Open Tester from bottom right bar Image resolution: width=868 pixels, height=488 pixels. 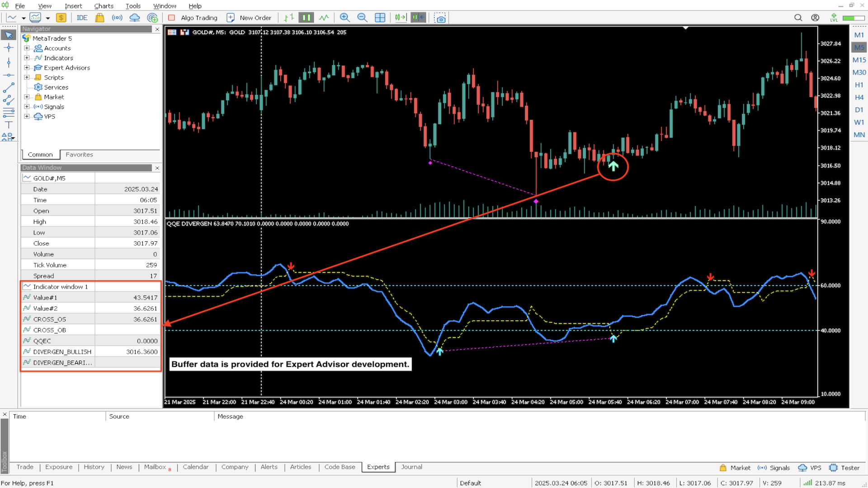(x=845, y=468)
